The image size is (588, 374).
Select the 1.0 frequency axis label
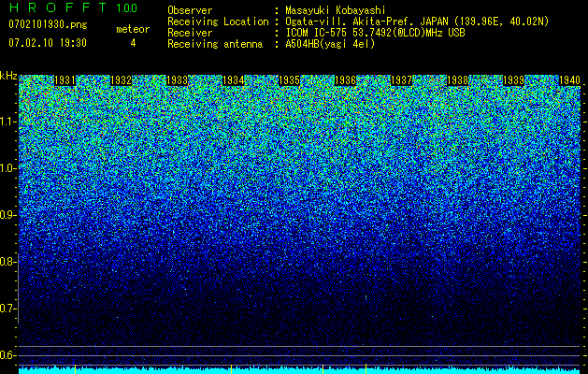pyautogui.click(x=7, y=168)
